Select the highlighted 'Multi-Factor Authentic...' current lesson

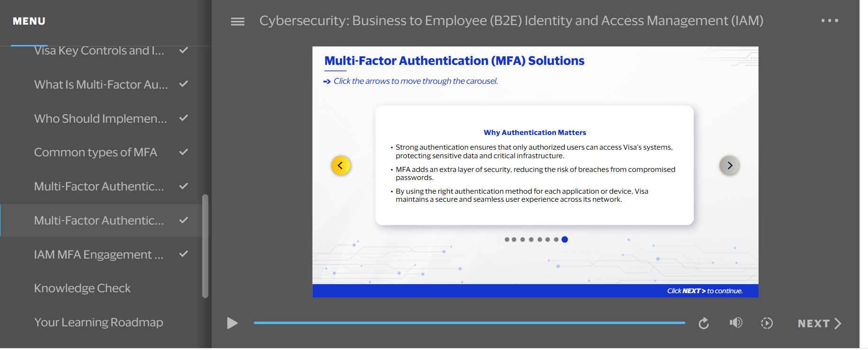tap(106, 220)
